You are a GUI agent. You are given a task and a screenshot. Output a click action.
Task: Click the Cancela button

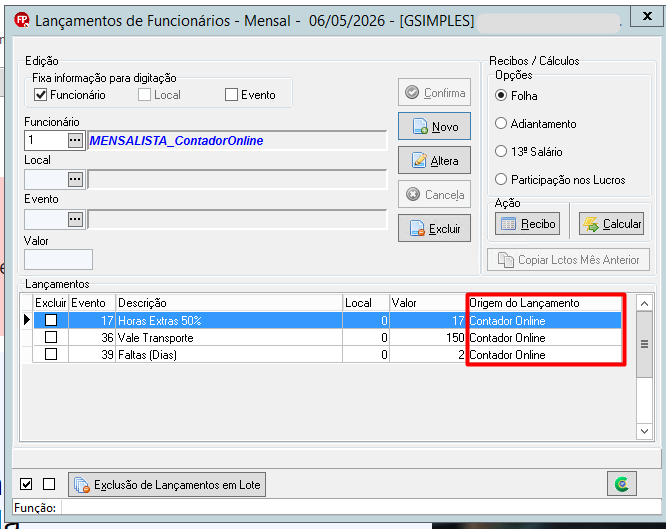tap(434, 194)
